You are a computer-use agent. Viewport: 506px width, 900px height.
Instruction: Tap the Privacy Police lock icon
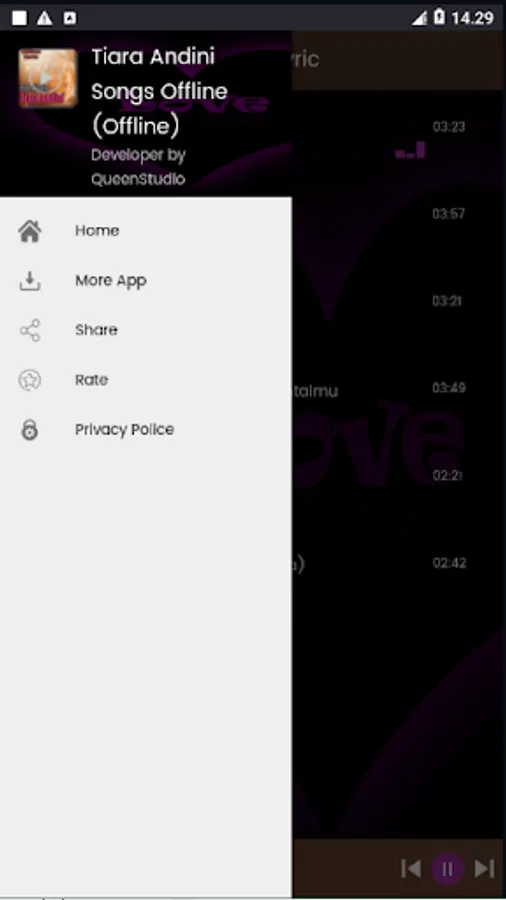pos(30,429)
